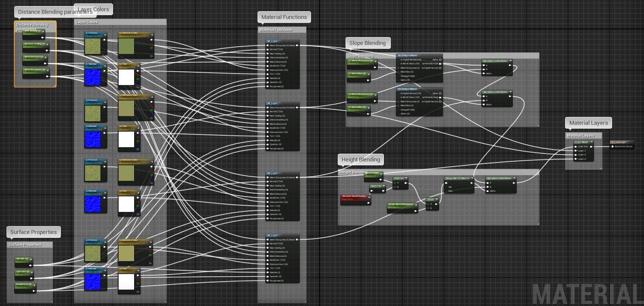Click the Layer Colors comment bubble
This screenshot has width=644, height=306.
(93, 9)
